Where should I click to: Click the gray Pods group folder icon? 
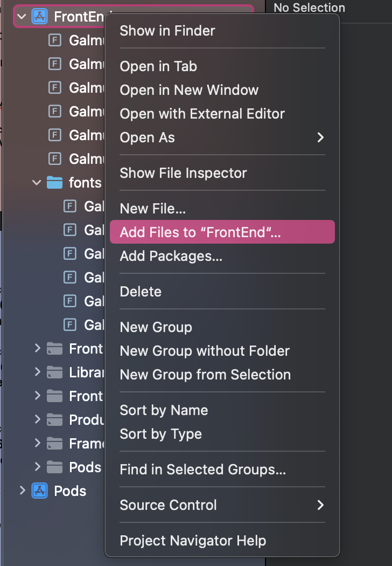55,467
